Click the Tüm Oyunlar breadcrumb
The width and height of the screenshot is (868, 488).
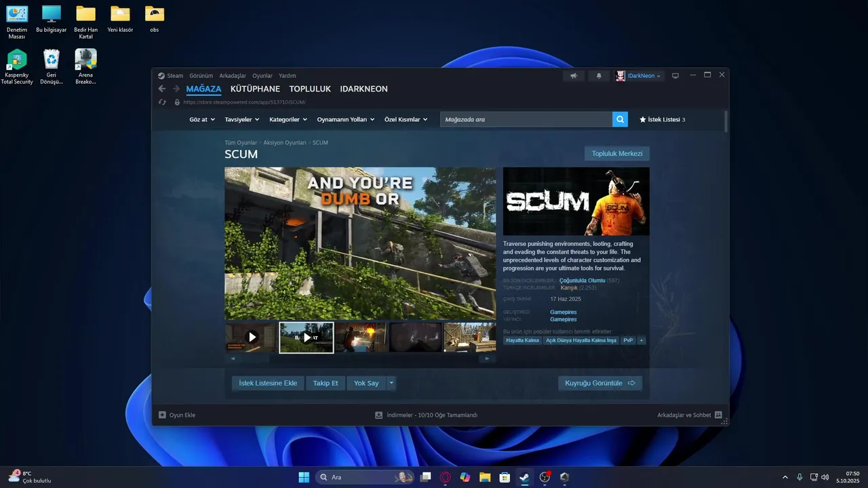click(241, 142)
